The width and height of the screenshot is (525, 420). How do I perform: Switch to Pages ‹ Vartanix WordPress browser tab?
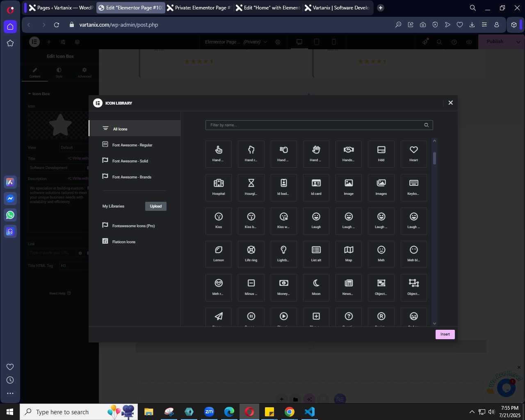coord(61,7)
